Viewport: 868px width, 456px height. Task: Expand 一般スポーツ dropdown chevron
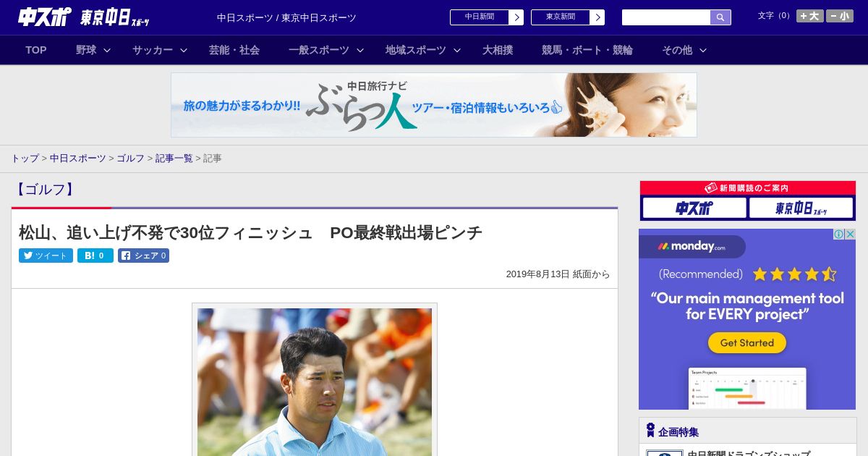pyautogui.click(x=360, y=51)
